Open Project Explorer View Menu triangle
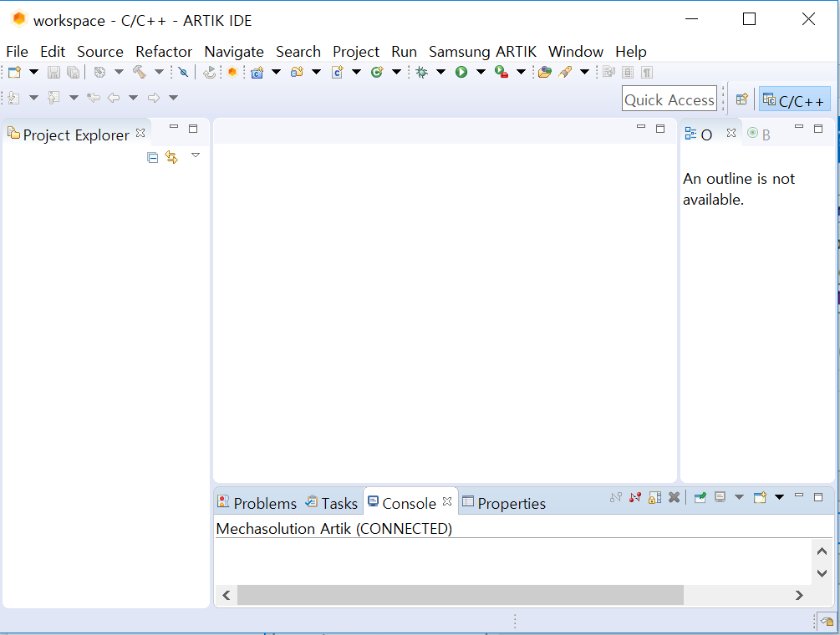 (x=196, y=155)
